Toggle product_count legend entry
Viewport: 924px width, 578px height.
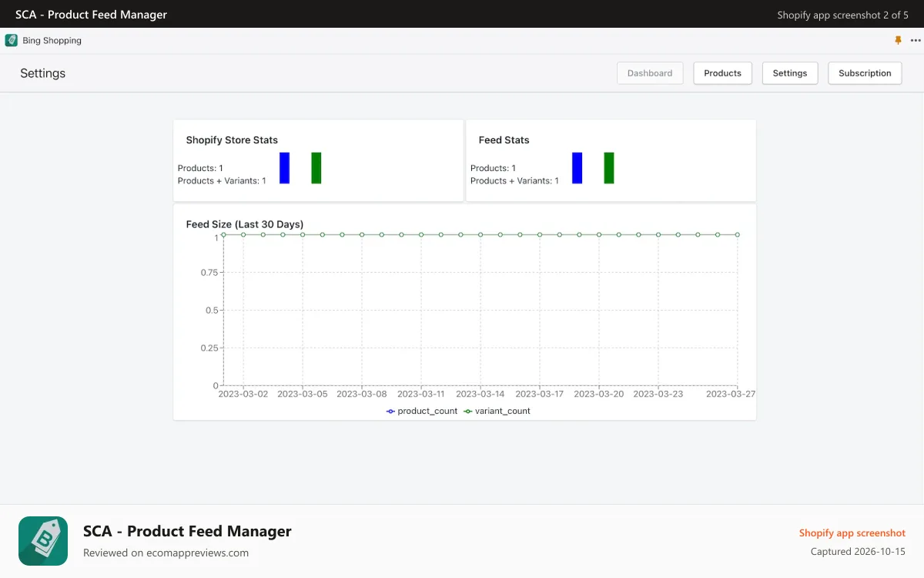tap(422, 411)
